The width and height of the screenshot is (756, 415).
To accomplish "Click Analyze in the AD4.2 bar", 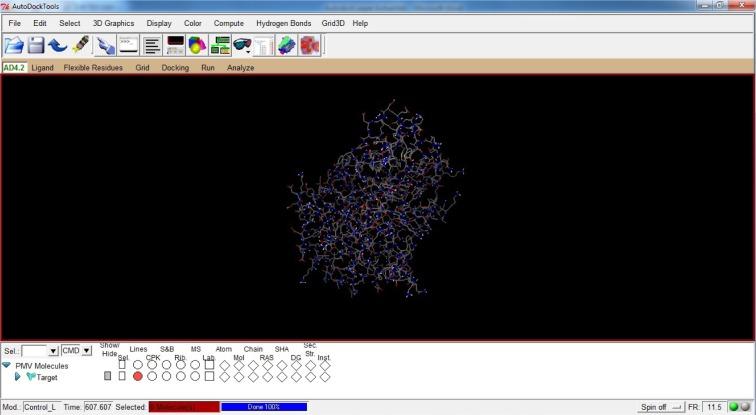I will 240,68.
